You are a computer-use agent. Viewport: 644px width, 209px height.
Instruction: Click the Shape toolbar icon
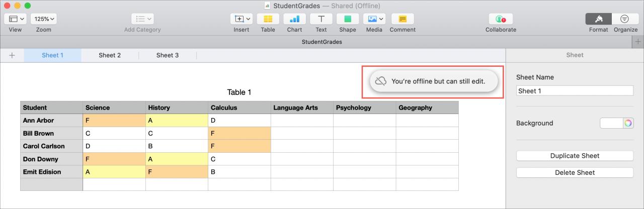[x=348, y=19]
